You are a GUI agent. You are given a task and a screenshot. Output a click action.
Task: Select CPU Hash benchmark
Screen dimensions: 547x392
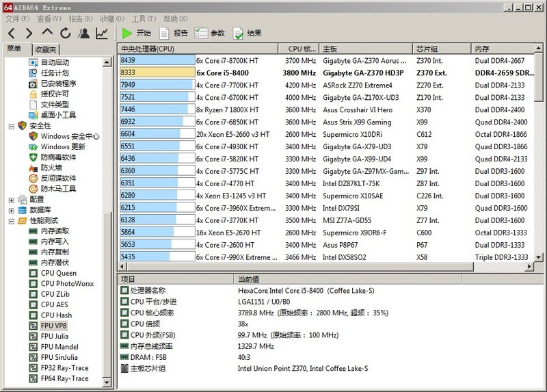56,315
